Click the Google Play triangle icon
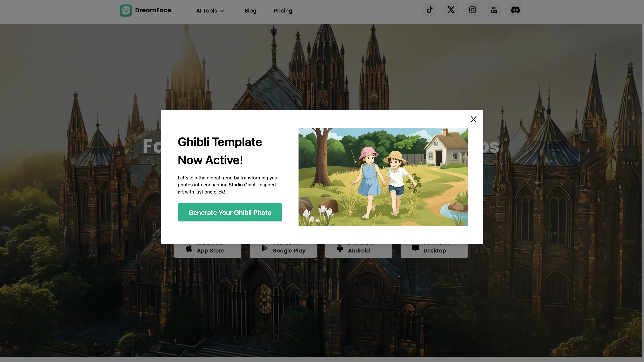This screenshot has height=362, width=644. point(265,248)
